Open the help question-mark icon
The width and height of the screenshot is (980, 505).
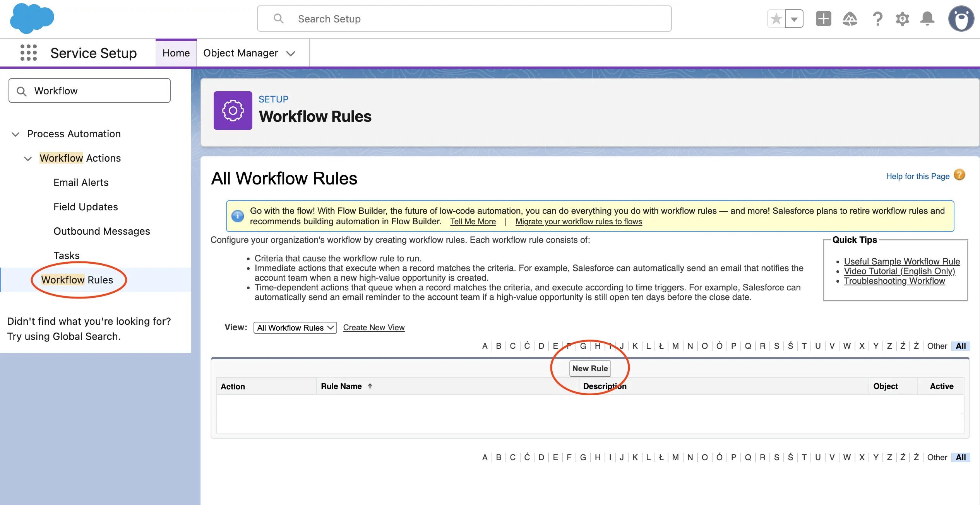877,19
